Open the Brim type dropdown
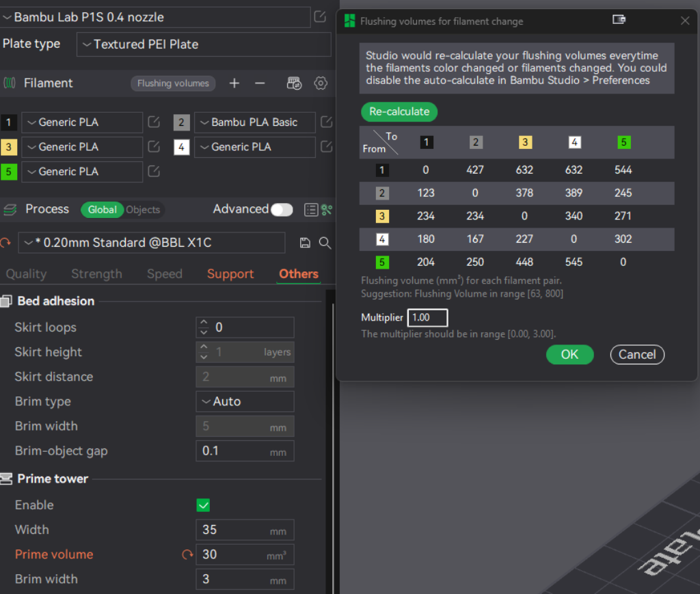Image resolution: width=700 pixels, height=594 pixels. tap(245, 401)
